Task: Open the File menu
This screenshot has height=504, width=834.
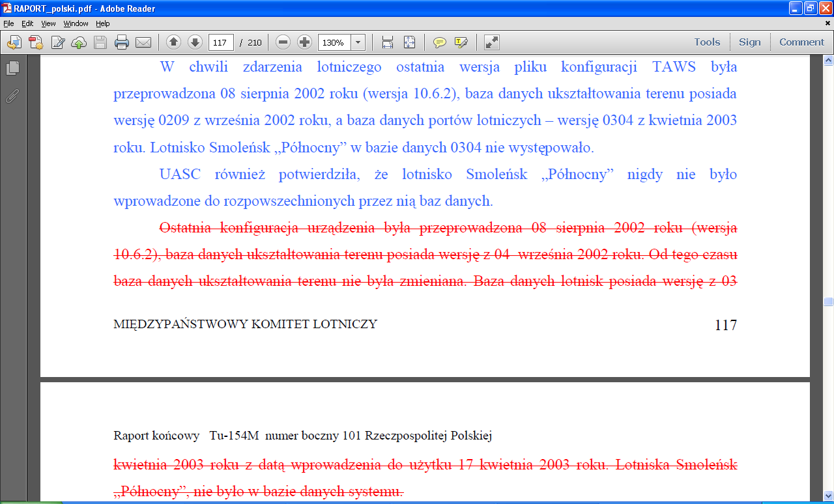Action: pos(8,23)
